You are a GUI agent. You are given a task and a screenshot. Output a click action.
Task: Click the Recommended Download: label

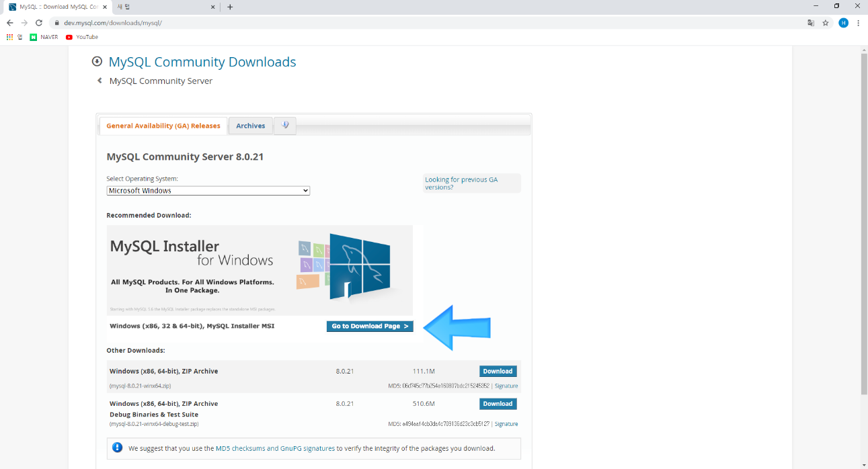tap(149, 215)
